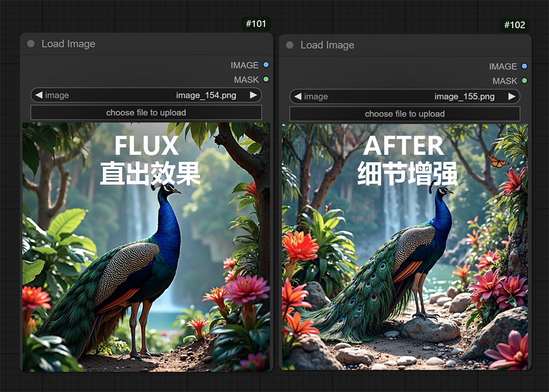Click choose file to upload in node #102

[x=405, y=114]
